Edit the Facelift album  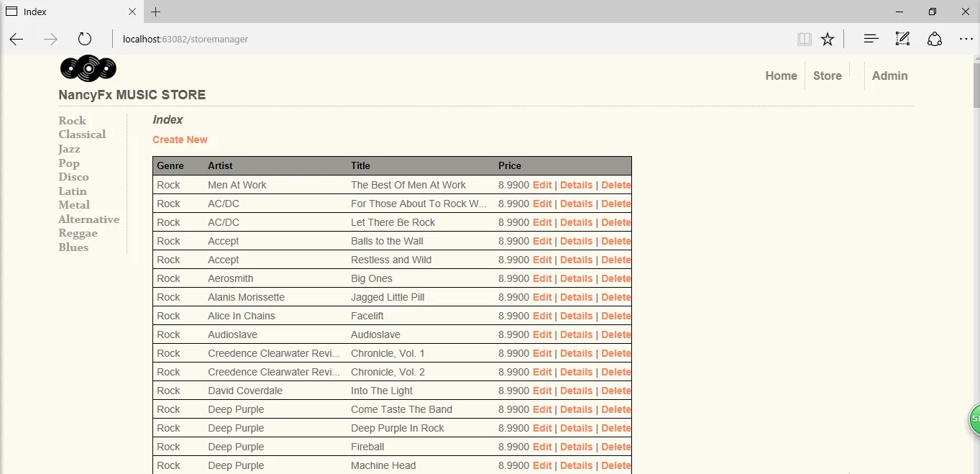coord(542,316)
